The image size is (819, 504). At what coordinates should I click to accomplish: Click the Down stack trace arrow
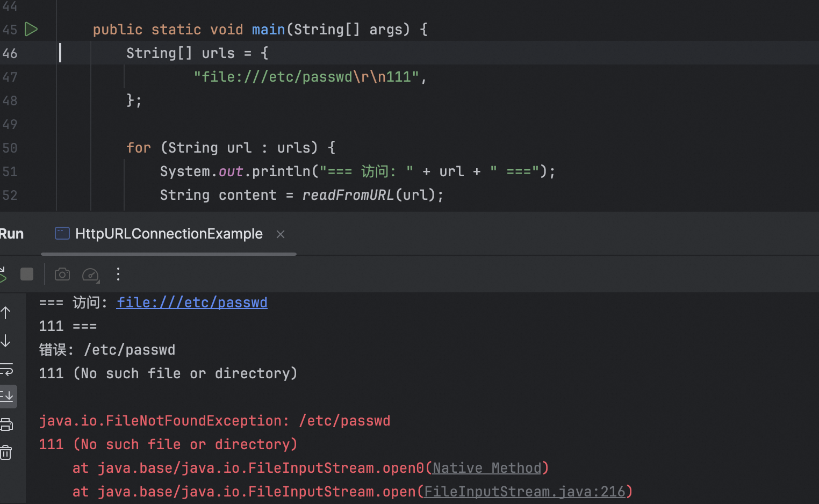click(6, 341)
